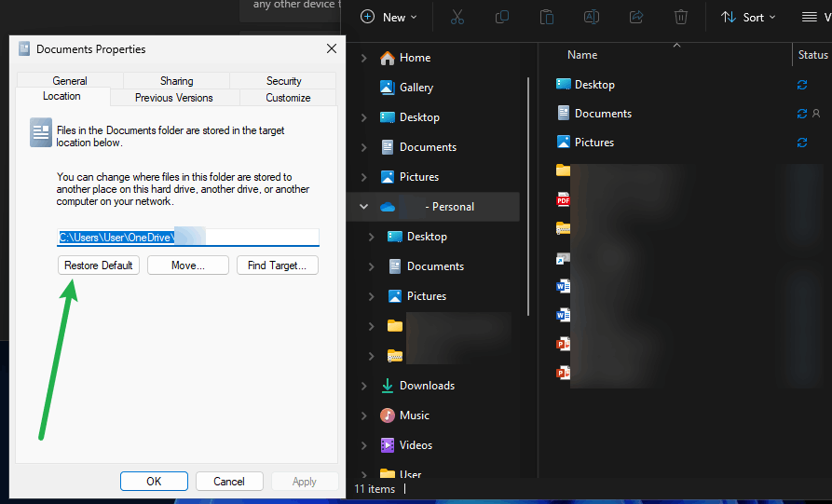Switch to the Previous Versions tab
The height and width of the screenshot is (504, 832).
174,98
